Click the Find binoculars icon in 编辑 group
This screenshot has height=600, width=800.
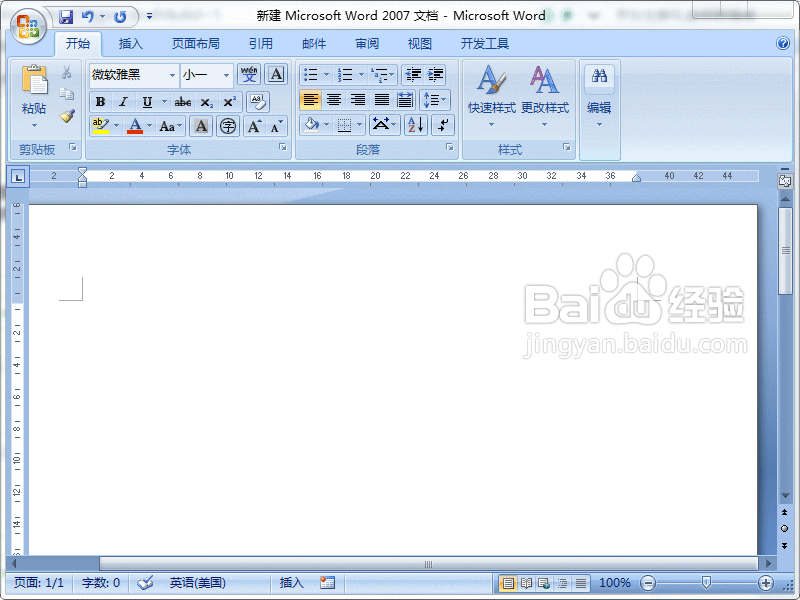pyautogui.click(x=599, y=75)
